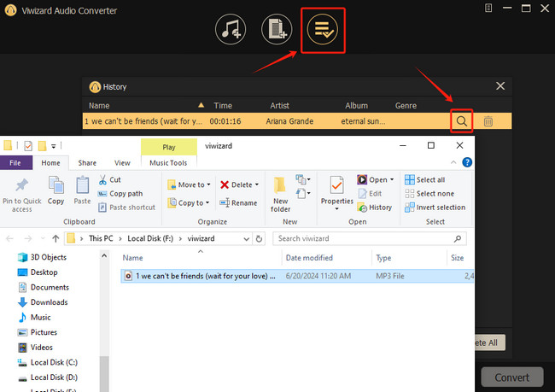The width and height of the screenshot is (555, 392).
Task: Click the Back navigation arrow
Action: point(9,238)
